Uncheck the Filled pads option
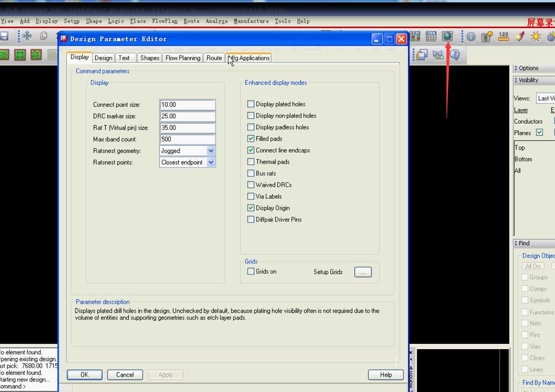 pyautogui.click(x=251, y=138)
